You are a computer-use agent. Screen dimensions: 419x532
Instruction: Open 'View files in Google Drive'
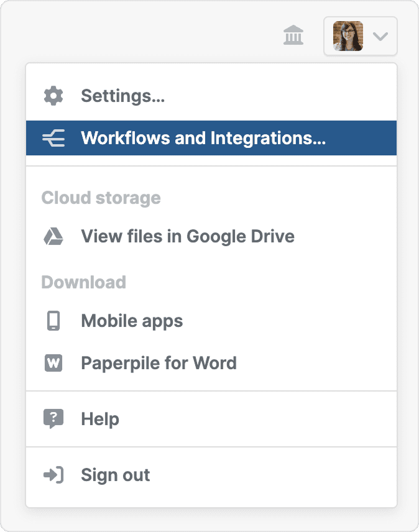pos(187,237)
